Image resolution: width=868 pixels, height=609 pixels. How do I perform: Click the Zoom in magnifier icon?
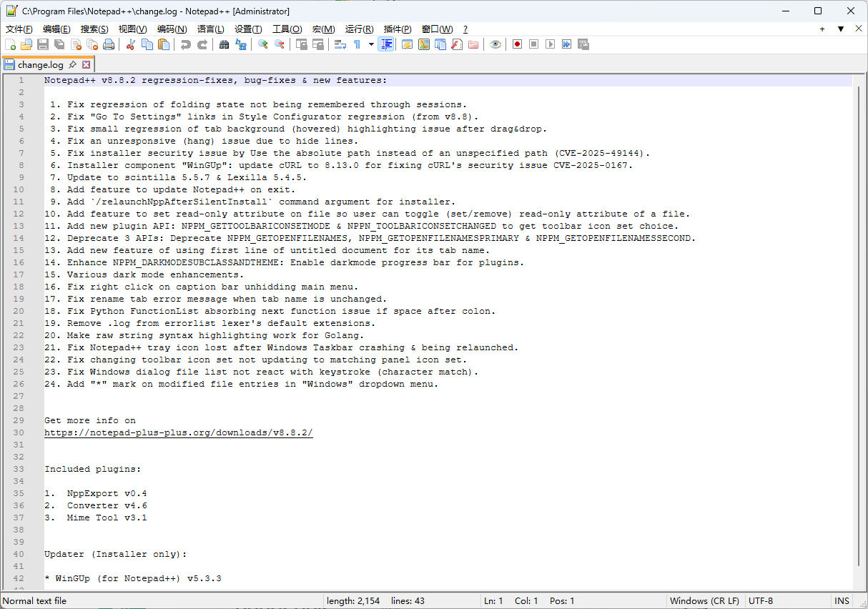pos(262,44)
